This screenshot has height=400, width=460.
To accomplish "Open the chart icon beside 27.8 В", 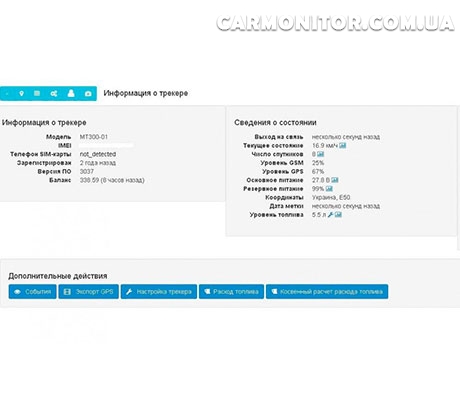I will [x=335, y=180].
